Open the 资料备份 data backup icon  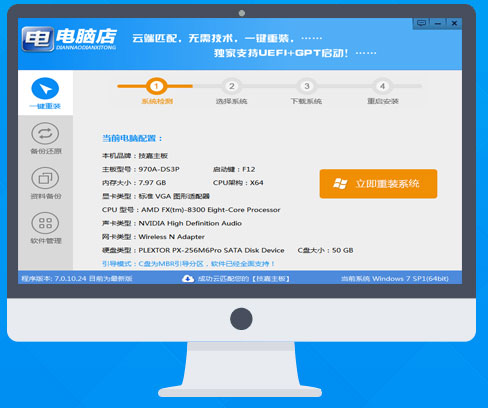[x=45, y=178]
